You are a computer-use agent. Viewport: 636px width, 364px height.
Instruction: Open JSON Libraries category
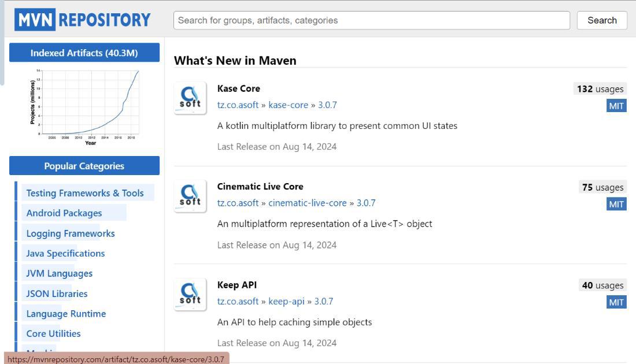pyautogui.click(x=57, y=294)
